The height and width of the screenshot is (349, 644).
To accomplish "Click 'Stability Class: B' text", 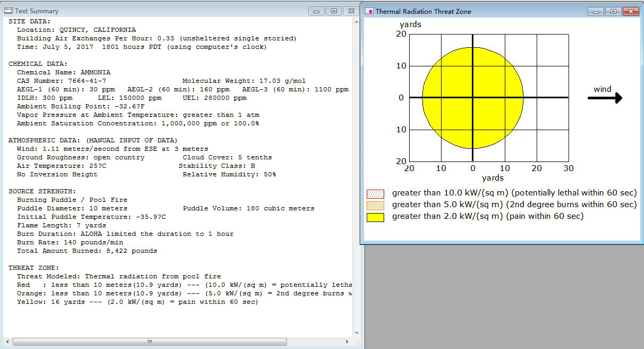I will coord(217,166).
